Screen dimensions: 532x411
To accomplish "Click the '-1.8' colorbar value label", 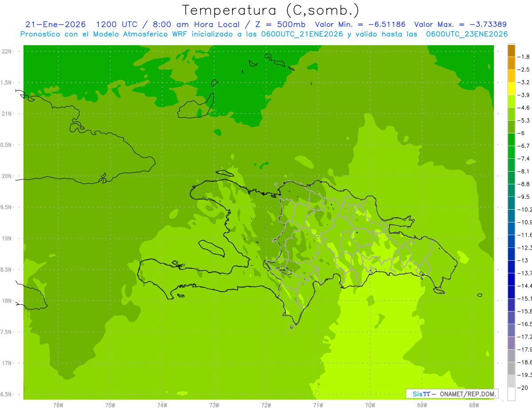I will (524, 57).
